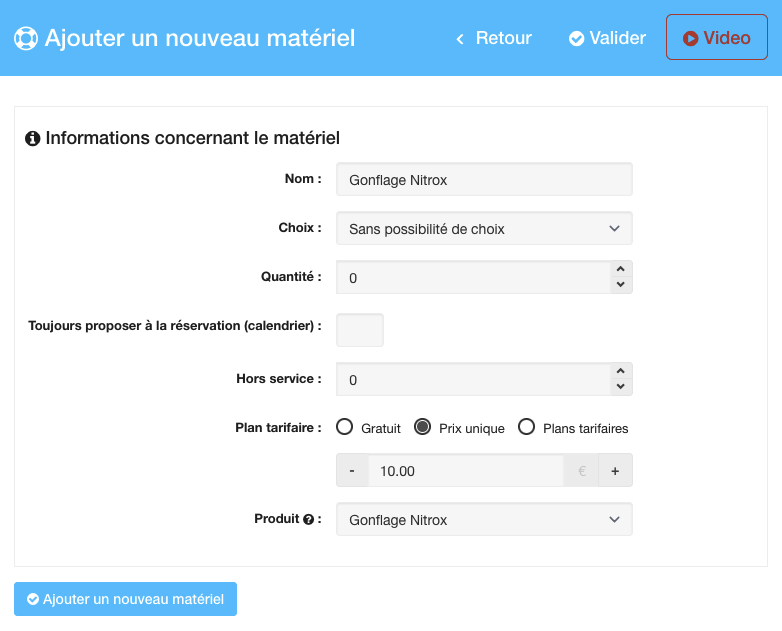Click into the Nom text field
Screen dimensions: 782x631
coord(484,180)
